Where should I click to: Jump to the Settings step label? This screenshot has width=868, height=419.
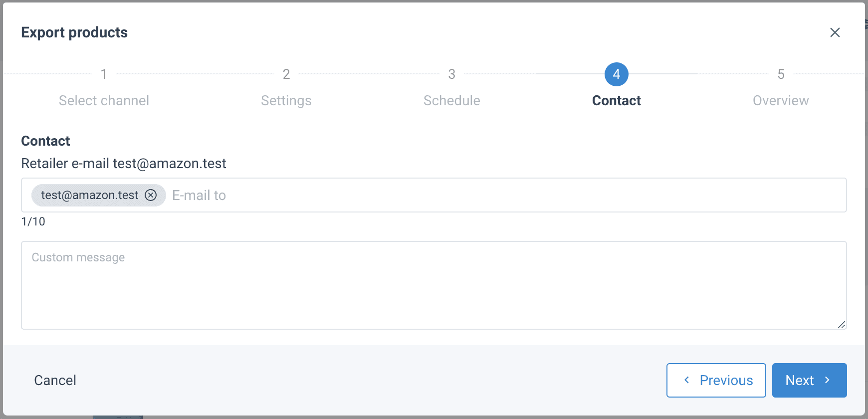pyautogui.click(x=286, y=101)
